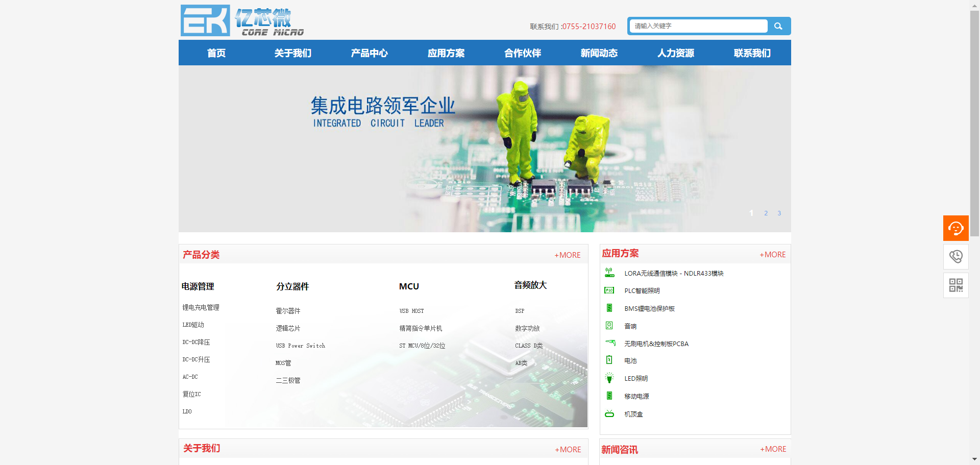Viewport: 980px width, 465px height.
Task: Open the 新闻动态 menu
Action: [599, 53]
